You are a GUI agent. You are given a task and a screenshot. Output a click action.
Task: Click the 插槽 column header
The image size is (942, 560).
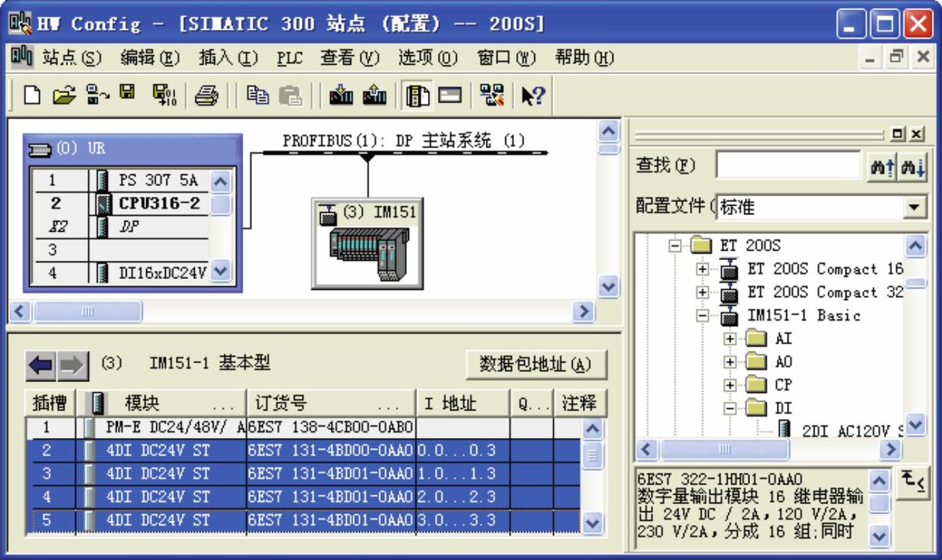click(51, 403)
